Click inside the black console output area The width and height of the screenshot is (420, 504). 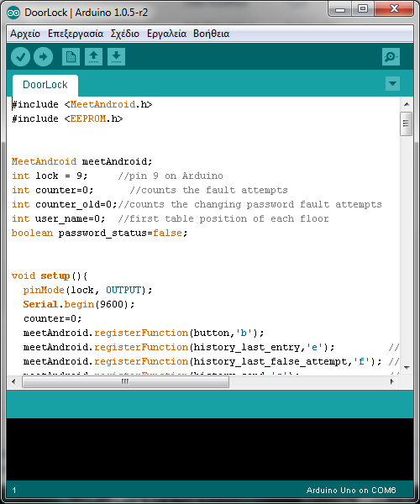[x=210, y=449]
